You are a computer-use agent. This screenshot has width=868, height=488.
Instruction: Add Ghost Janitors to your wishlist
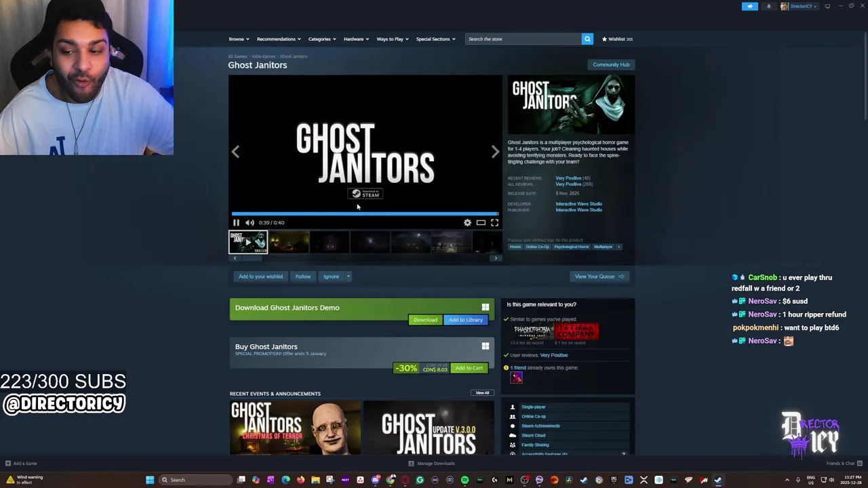coord(260,277)
